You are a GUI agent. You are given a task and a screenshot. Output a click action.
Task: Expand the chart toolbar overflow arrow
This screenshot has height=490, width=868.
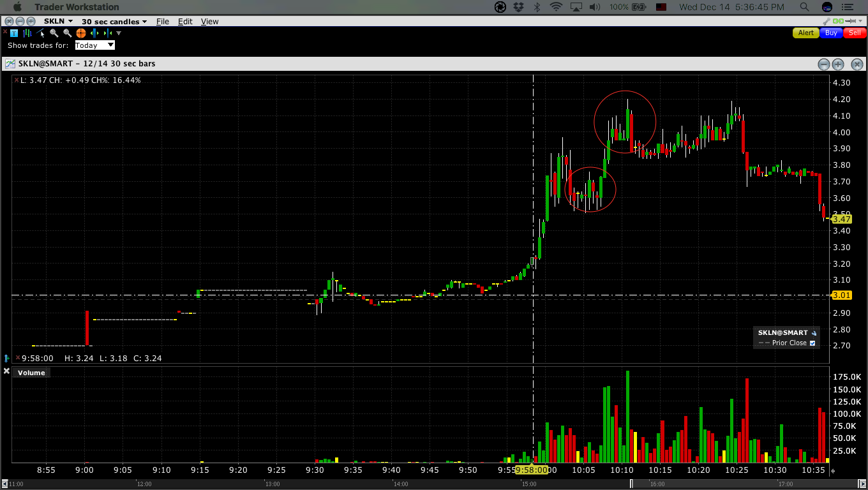[x=119, y=33]
